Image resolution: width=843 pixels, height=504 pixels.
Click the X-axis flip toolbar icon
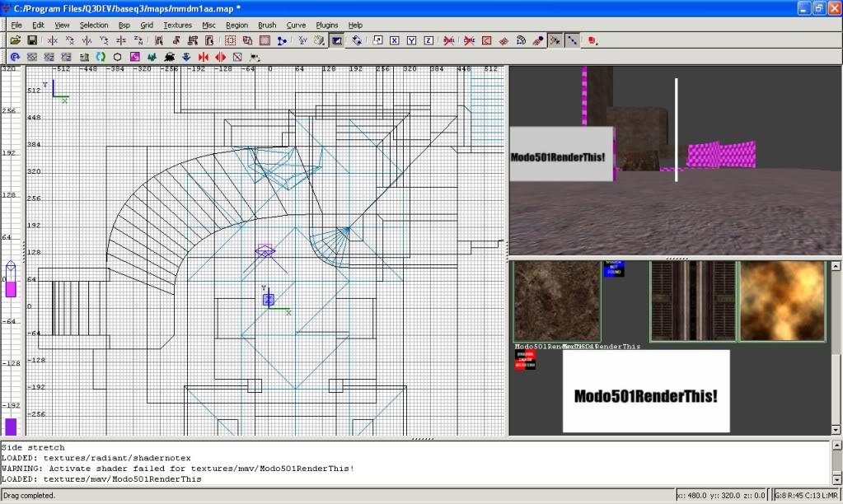point(53,40)
